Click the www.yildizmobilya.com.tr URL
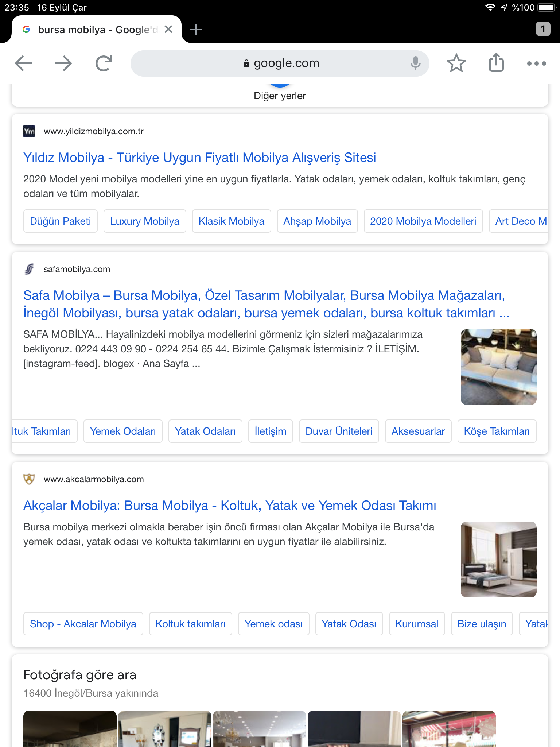This screenshot has height=747, width=560. (x=94, y=131)
